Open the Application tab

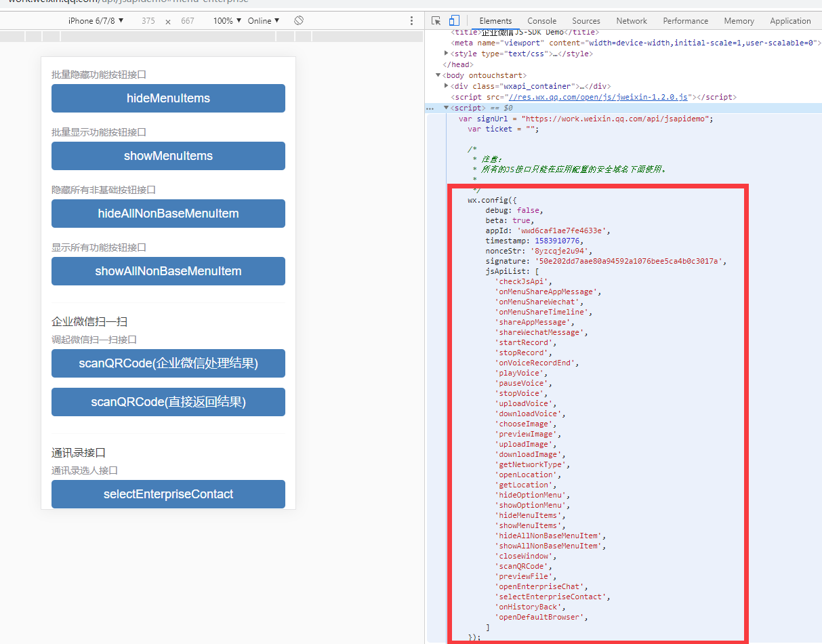(790, 21)
